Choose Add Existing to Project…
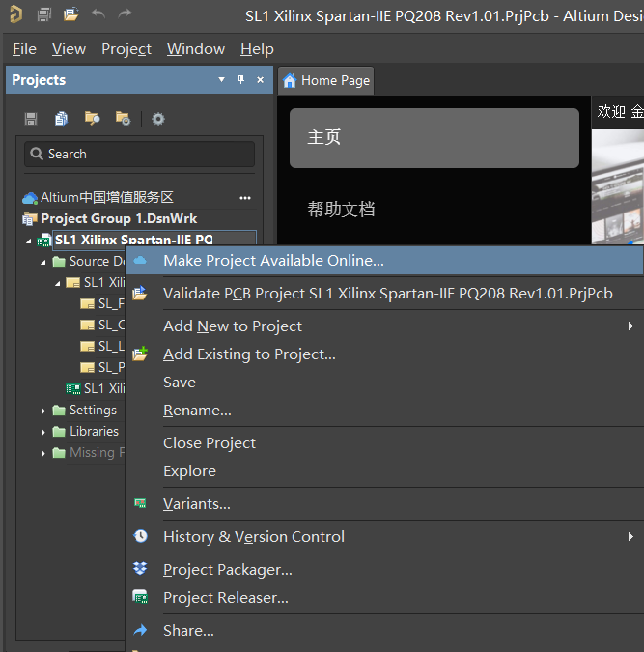This screenshot has width=644, height=652. tap(384, 354)
